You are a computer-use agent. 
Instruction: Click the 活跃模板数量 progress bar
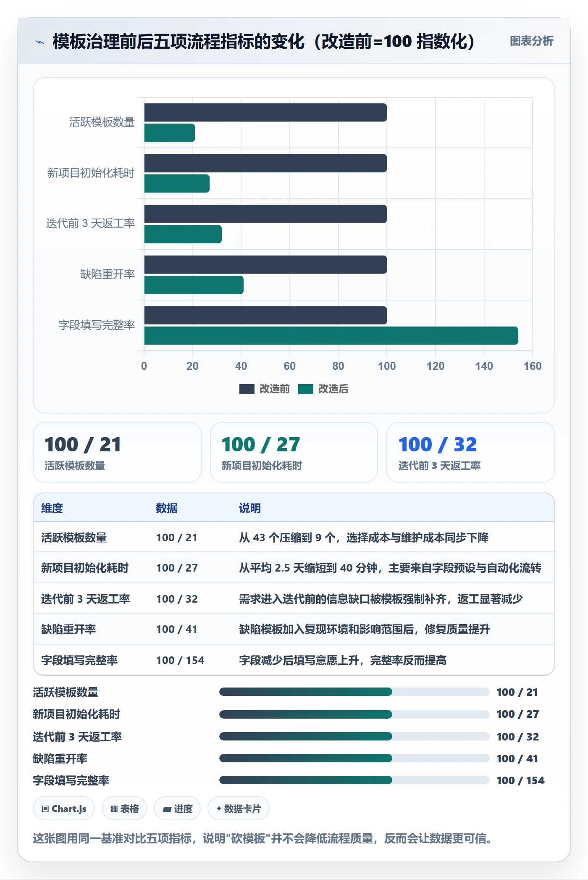(354, 692)
